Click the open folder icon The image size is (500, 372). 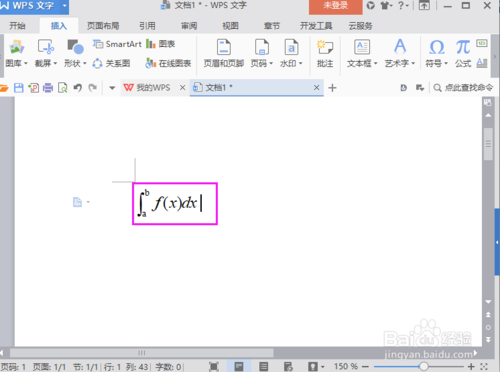coord(4,88)
